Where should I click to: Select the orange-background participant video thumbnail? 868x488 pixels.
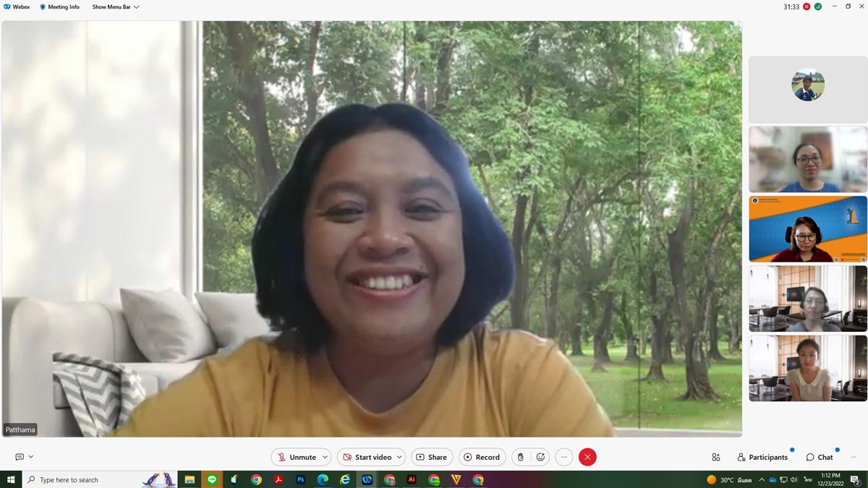tap(807, 228)
